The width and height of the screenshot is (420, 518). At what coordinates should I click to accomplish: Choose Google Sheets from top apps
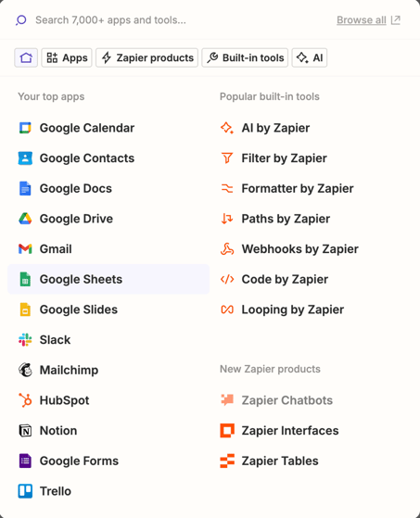coord(108,279)
